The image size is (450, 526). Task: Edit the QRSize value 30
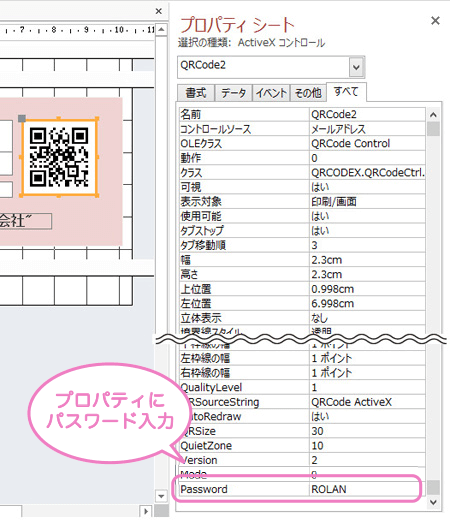tap(367, 431)
